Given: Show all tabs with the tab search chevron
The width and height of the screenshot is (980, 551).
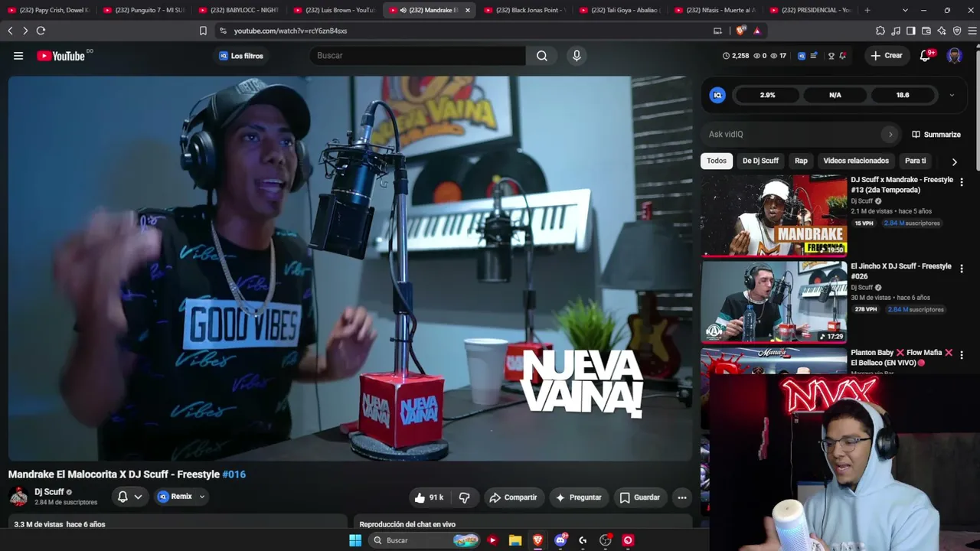Looking at the screenshot, I should (905, 11).
